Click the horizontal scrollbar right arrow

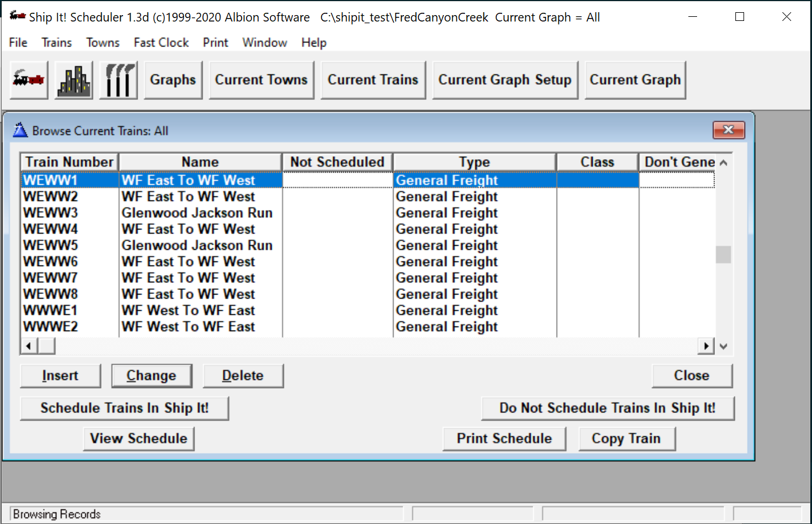[706, 346]
